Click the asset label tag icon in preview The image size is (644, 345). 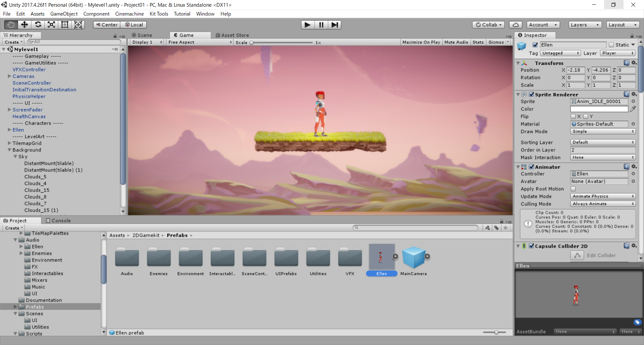click(637, 322)
